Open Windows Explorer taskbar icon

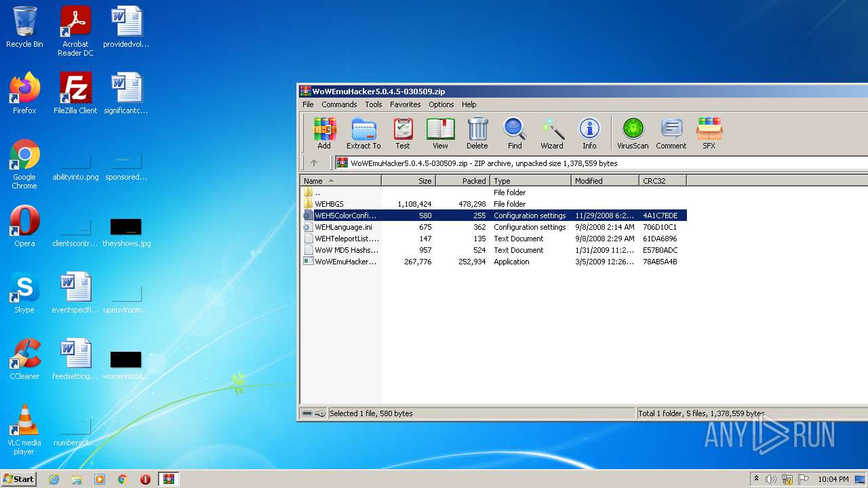click(x=77, y=479)
